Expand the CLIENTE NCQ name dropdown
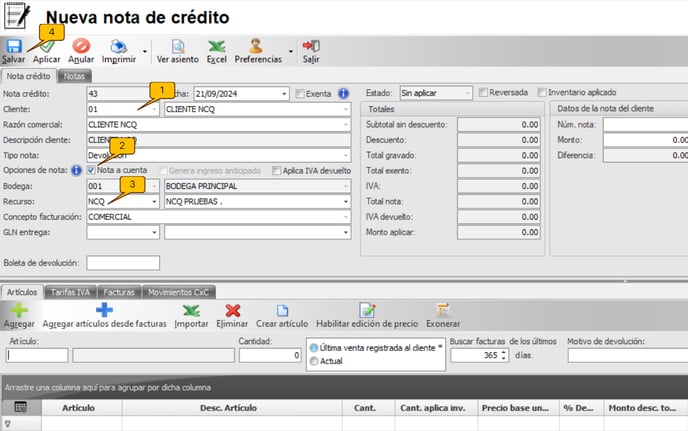The image size is (688, 431). [346, 109]
